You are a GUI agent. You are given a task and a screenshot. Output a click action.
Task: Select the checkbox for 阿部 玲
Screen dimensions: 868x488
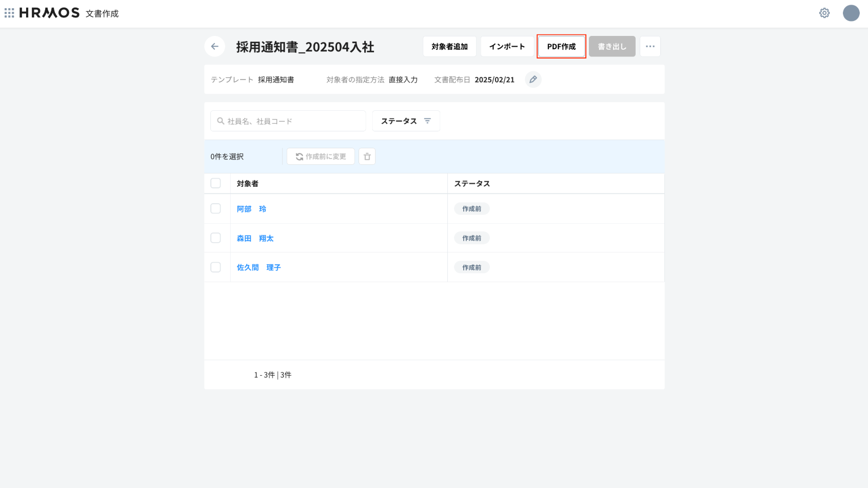[x=215, y=208]
